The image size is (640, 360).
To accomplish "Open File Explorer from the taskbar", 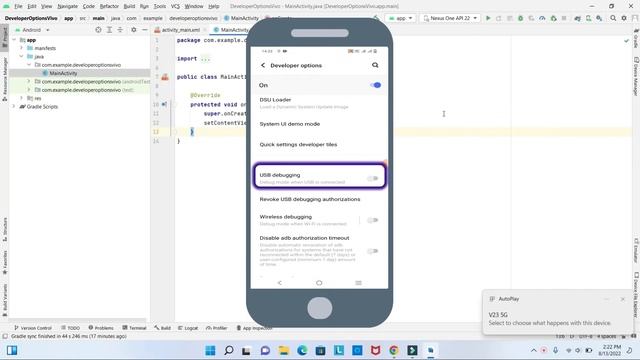I will pos(283,350).
